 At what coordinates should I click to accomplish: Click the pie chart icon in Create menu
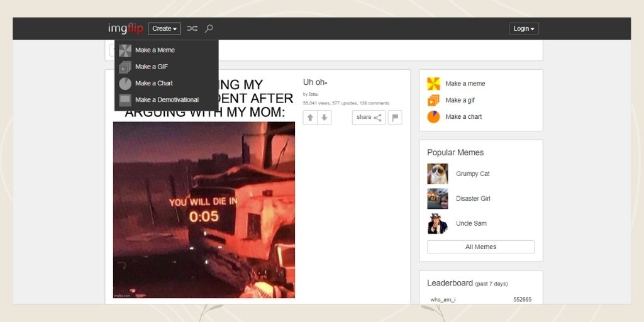pos(125,84)
